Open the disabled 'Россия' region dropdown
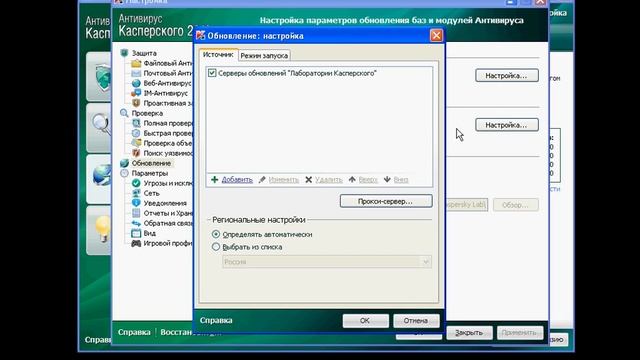This screenshot has width=640, height=360. [327, 262]
